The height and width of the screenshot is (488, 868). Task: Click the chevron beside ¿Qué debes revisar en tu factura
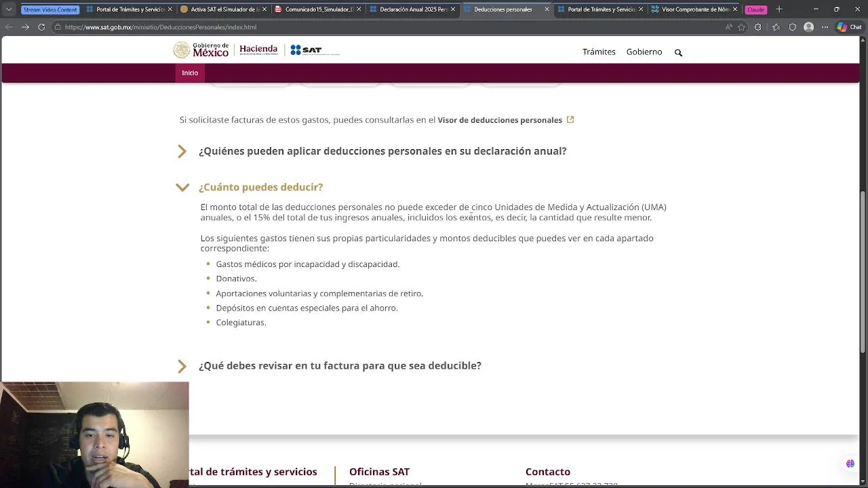click(182, 366)
